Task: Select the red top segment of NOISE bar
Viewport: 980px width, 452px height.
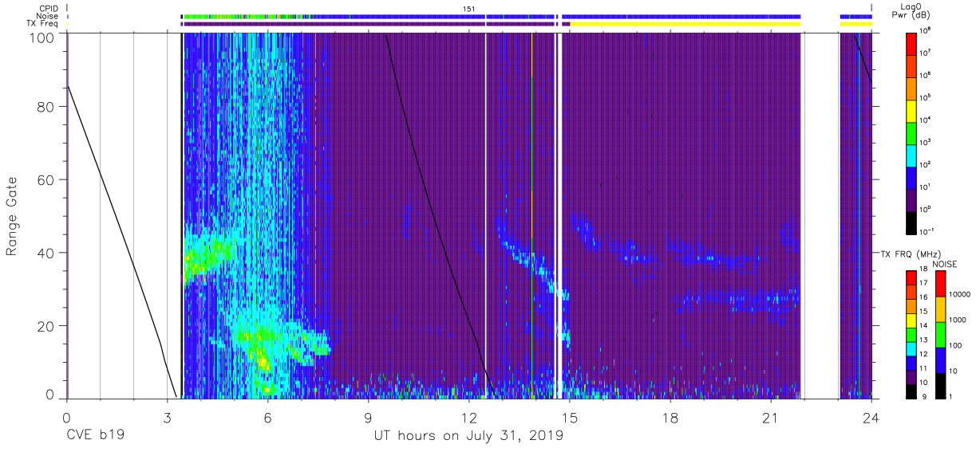Action: click(940, 283)
